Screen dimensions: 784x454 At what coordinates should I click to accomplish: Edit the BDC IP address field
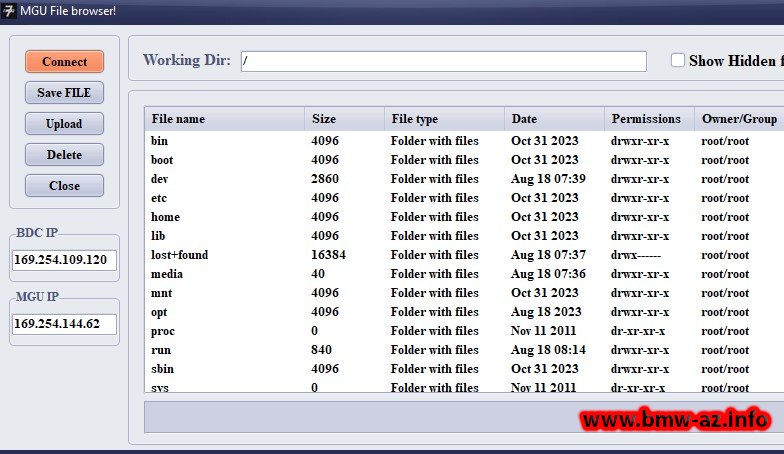[65, 260]
